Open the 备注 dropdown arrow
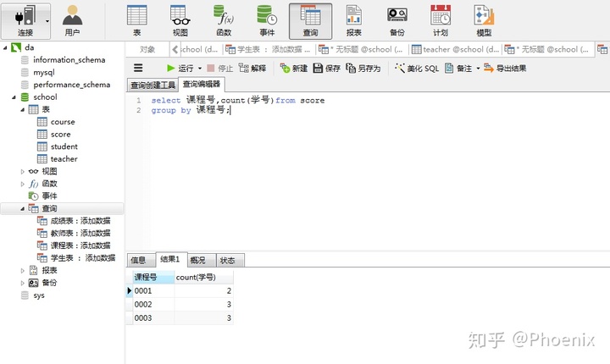The height and width of the screenshot is (364, 610). pos(478,69)
